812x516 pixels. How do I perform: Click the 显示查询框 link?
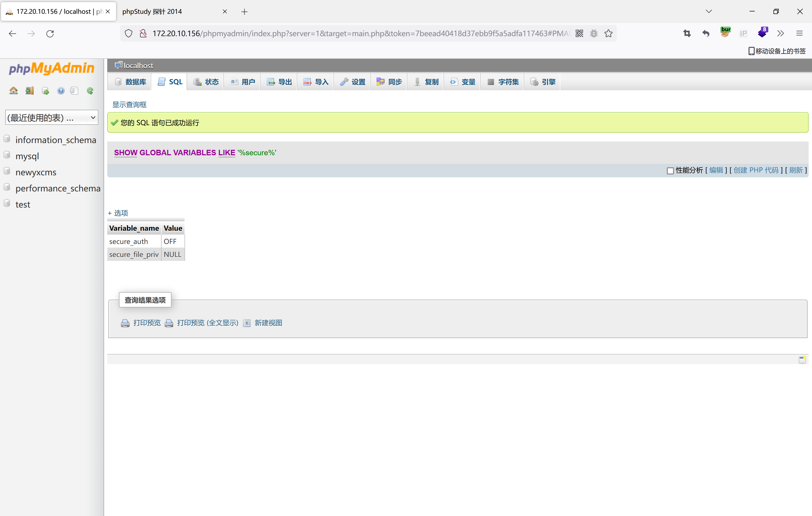[130, 105]
